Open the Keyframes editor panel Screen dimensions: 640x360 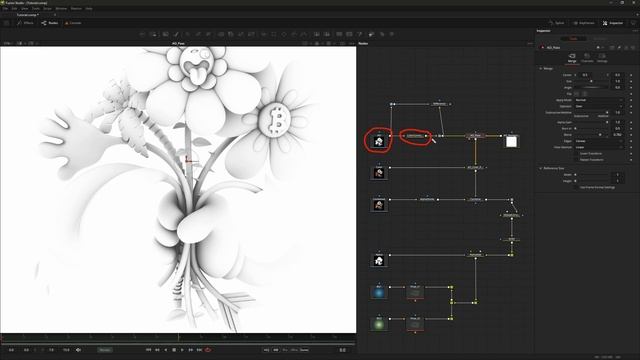pyautogui.click(x=584, y=23)
